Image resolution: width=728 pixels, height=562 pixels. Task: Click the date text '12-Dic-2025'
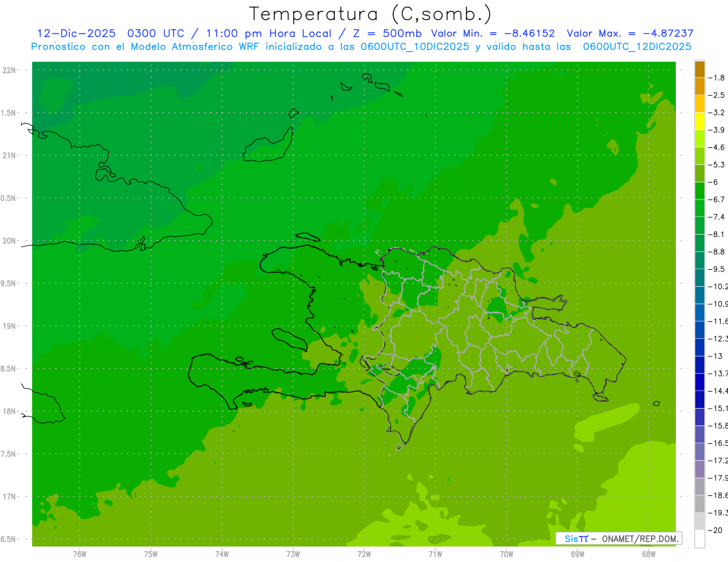click(76, 33)
